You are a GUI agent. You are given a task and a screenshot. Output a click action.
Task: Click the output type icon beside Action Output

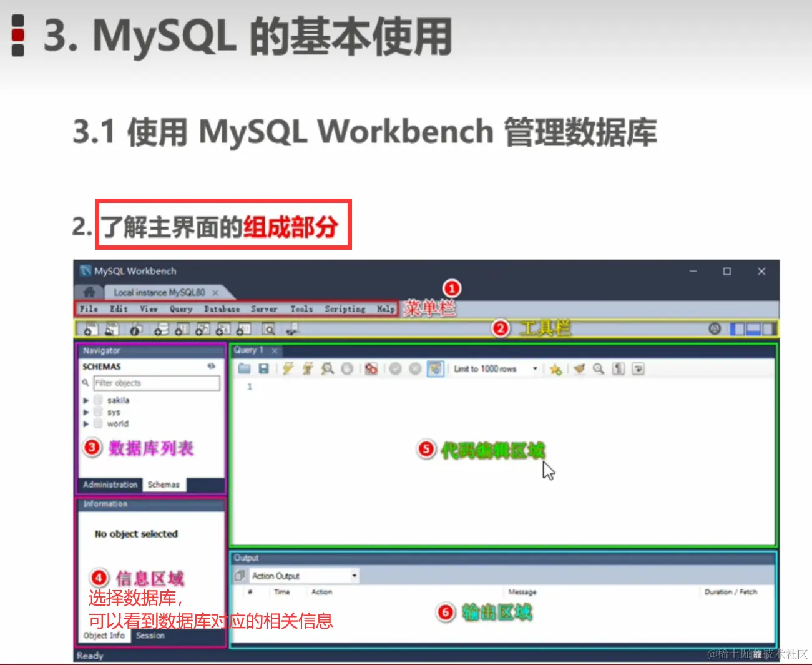[240, 576]
